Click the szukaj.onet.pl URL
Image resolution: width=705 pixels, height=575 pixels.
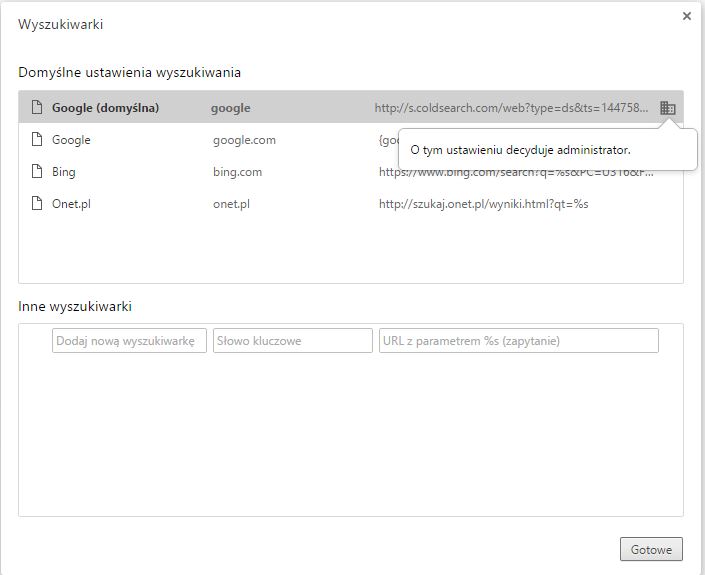[x=483, y=204]
